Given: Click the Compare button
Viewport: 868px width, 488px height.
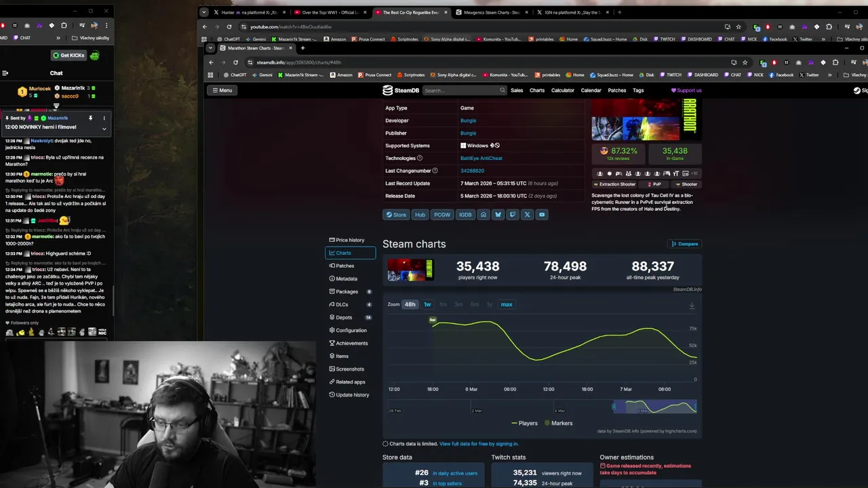Looking at the screenshot, I should coord(684,244).
